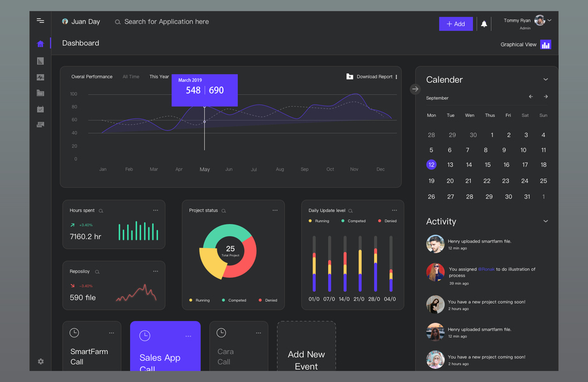Select Overal Performance tab
Screen dimensions: 588x382
[x=92, y=77]
